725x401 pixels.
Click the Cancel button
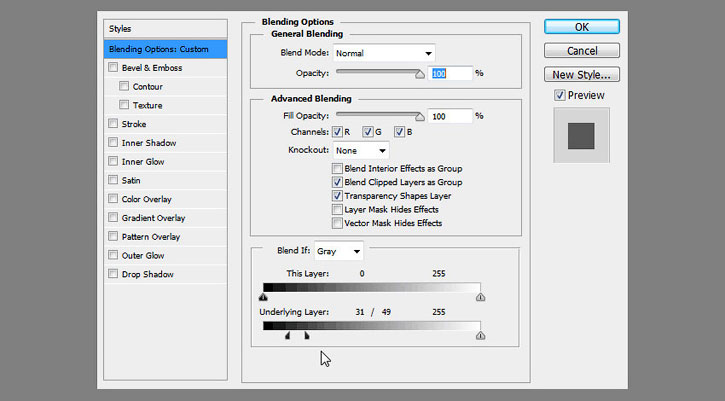(582, 50)
